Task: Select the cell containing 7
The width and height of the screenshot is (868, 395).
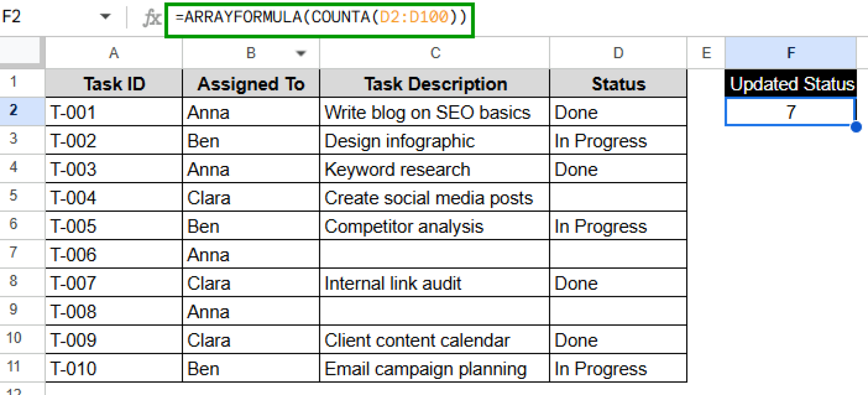Action: 790,112
